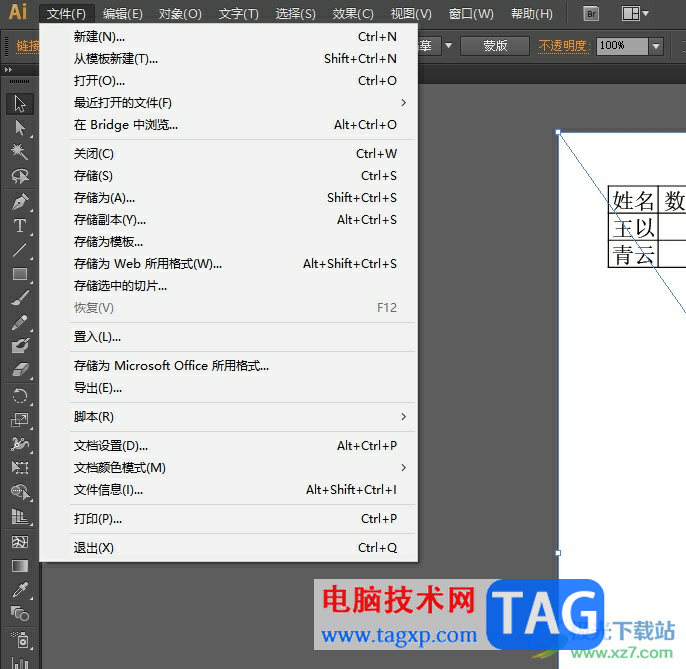The height and width of the screenshot is (669, 686).
Task: Open Adobe Bridge via Br icon
Action: [x=591, y=14]
